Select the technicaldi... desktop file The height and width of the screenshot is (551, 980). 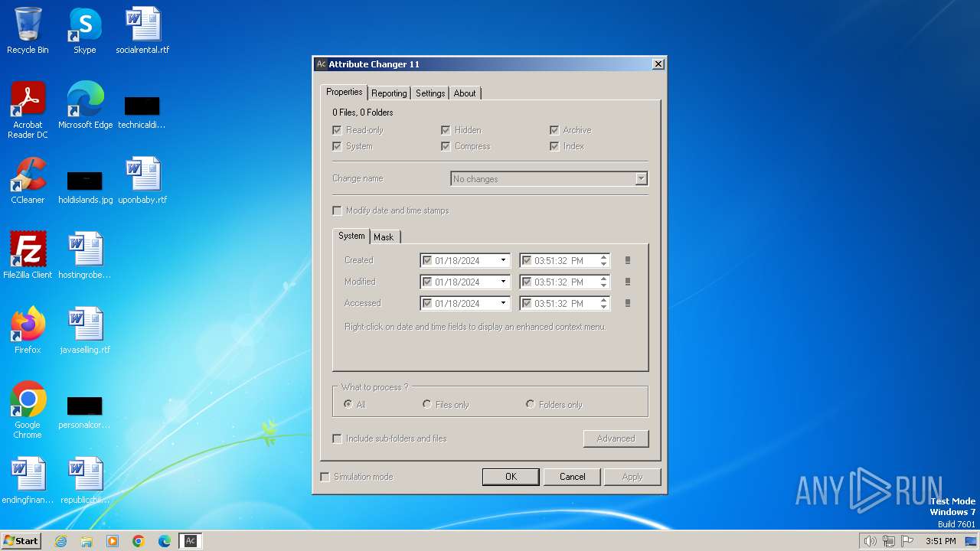(x=142, y=112)
